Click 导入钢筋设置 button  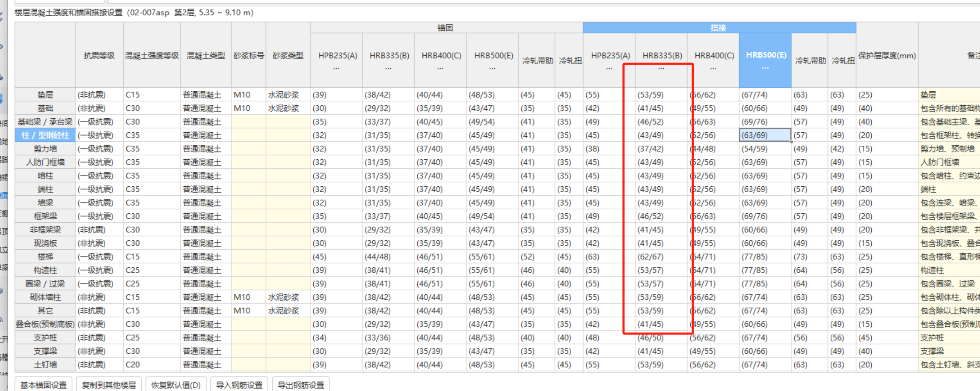[239, 385]
